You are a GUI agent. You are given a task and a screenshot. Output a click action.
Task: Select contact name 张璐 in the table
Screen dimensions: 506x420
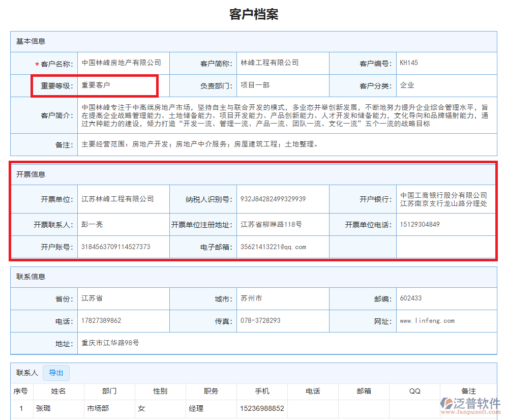43,408
